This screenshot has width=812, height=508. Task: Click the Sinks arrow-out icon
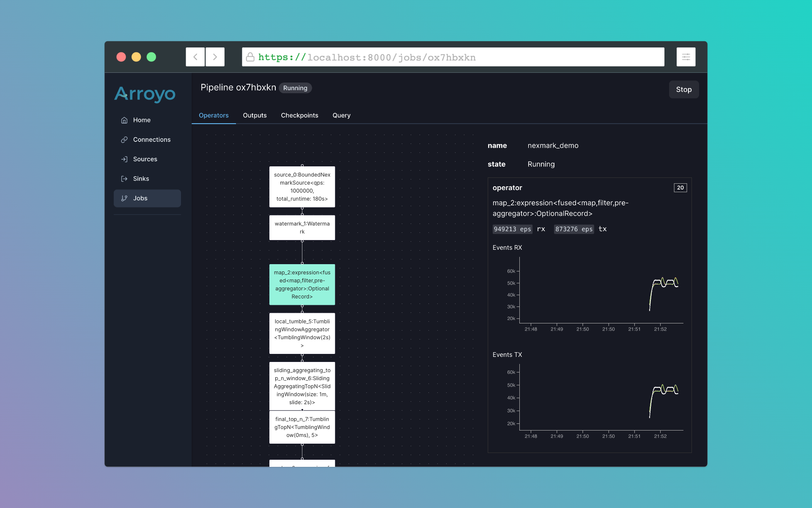click(124, 179)
